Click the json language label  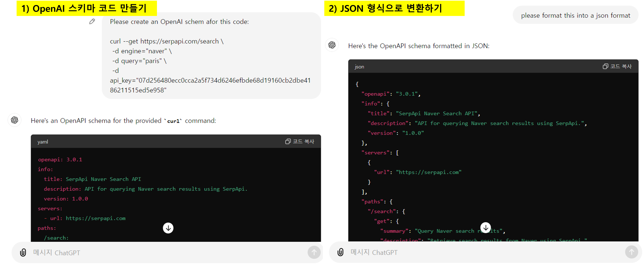pyautogui.click(x=359, y=67)
